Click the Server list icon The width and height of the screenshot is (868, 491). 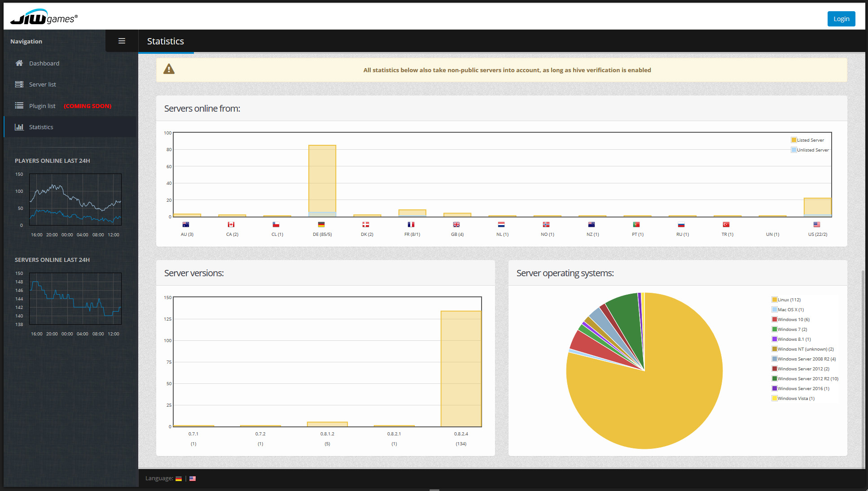click(x=19, y=84)
